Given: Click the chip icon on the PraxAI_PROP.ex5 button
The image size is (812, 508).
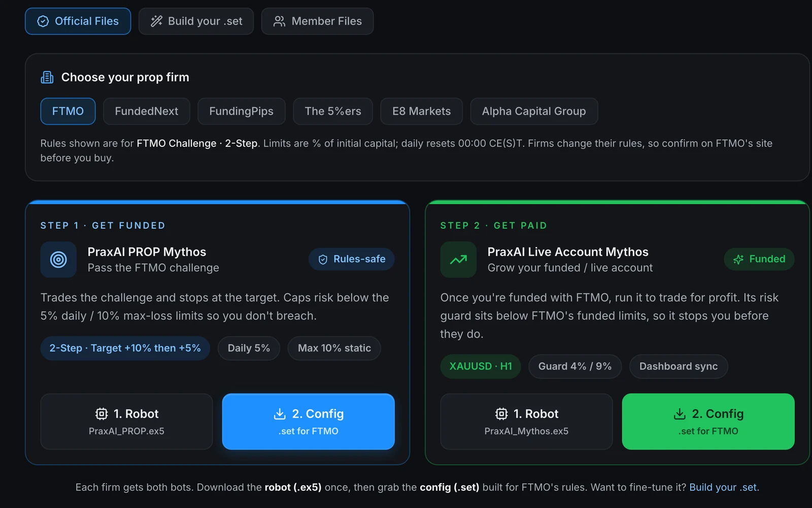Looking at the screenshot, I should pyautogui.click(x=101, y=414).
